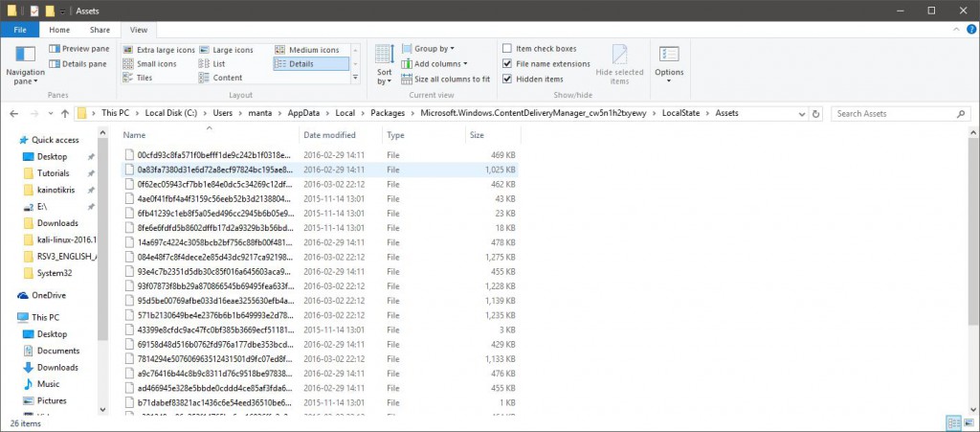Navigate to Packages in address bar
The width and height of the screenshot is (980, 432).
[387, 114]
